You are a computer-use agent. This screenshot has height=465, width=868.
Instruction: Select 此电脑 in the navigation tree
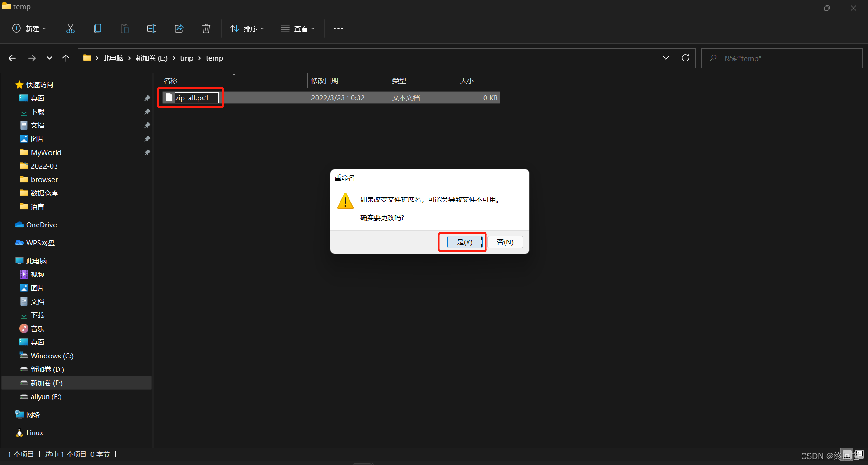36,261
